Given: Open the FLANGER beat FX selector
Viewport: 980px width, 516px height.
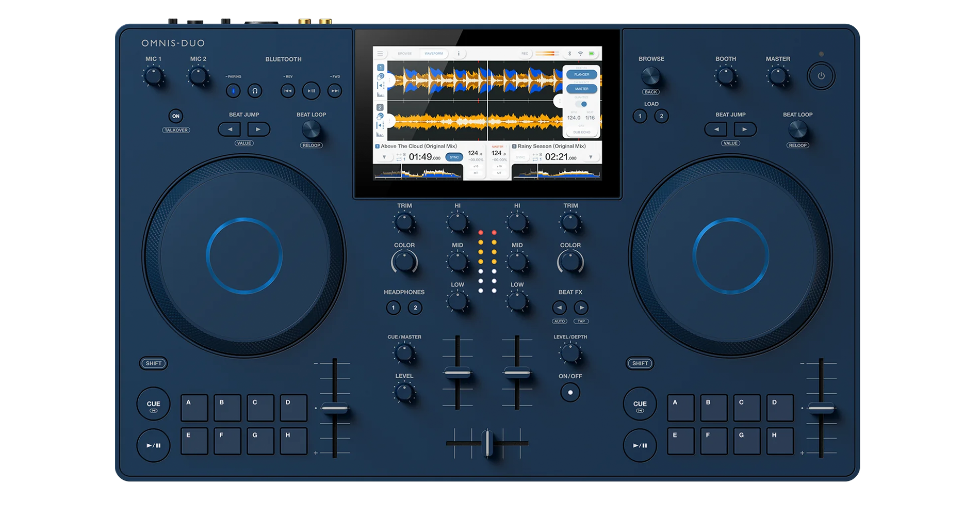Looking at the screenshot, I should point(582,74).
